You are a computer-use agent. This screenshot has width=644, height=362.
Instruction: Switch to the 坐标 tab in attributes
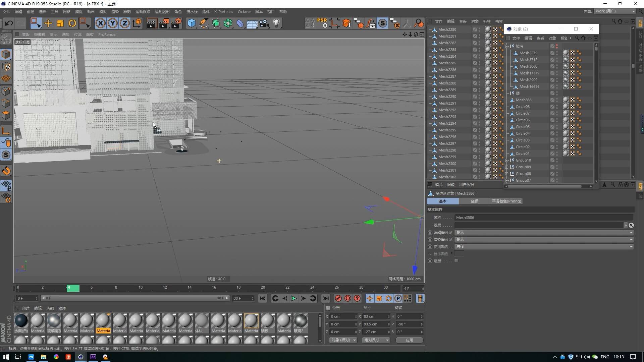click(475, 201)
